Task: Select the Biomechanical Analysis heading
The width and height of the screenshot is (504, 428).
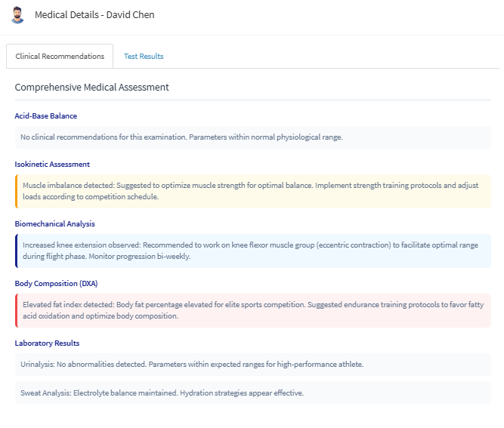Action: click(54, 223)
